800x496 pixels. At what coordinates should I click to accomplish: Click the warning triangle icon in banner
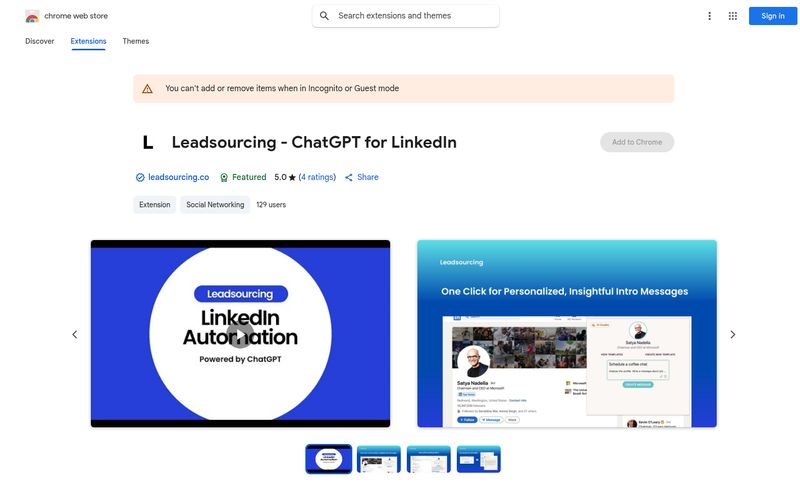tap(147, 89)
